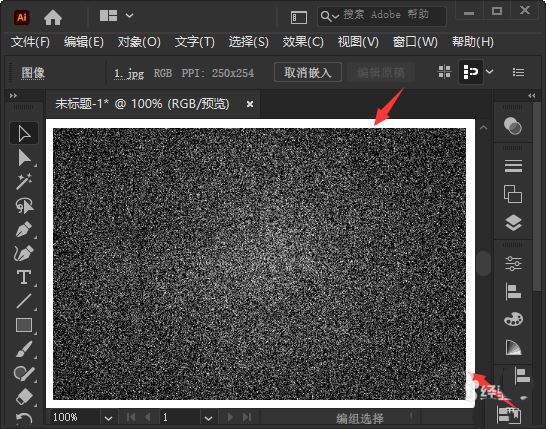
Task: Open the 窗口(W) menu
Action: point(415,42)
